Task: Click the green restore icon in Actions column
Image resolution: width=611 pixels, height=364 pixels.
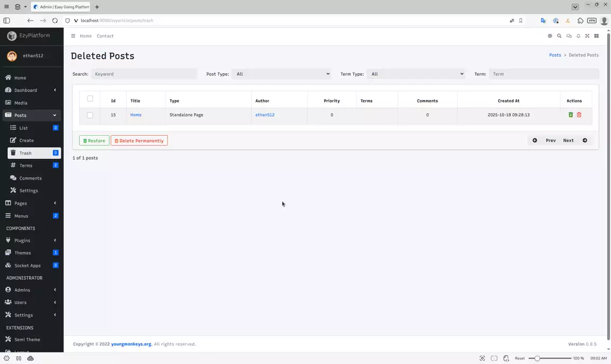Action: (x=571, y=115)
